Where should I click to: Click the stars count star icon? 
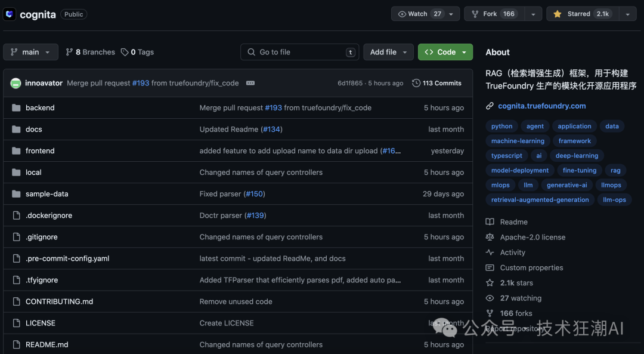[x=490, y=283]
